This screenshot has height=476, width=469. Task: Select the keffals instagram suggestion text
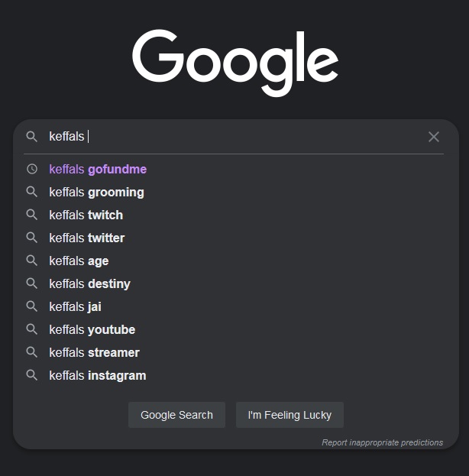[98, 376]
